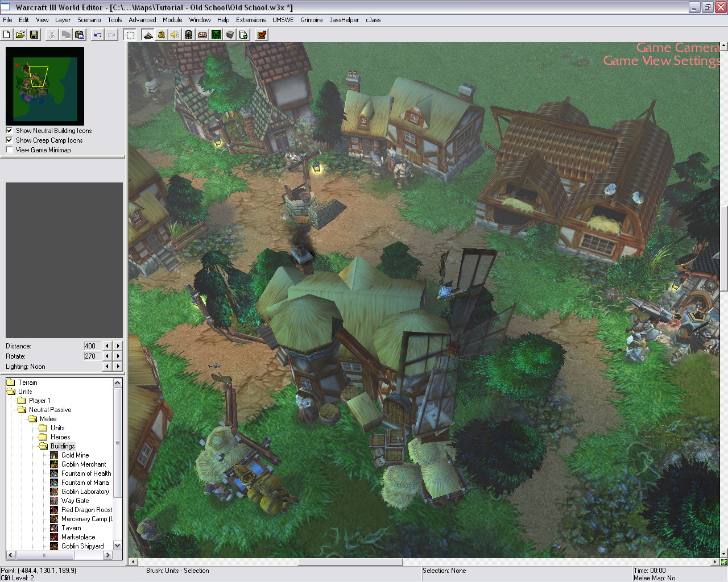Image resolution: width=728 pixels, height=582 pixels.
Task: Open the Terrain Editor toolbar icon
Action: click(x=148, y=35)
